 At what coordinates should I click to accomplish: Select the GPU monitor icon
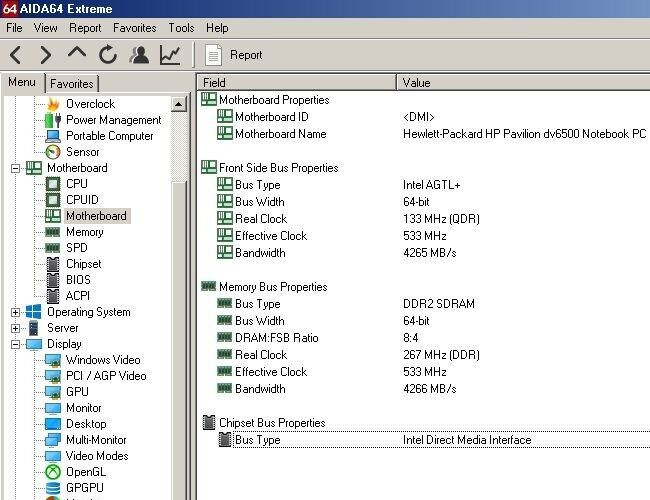coord(53,392)
